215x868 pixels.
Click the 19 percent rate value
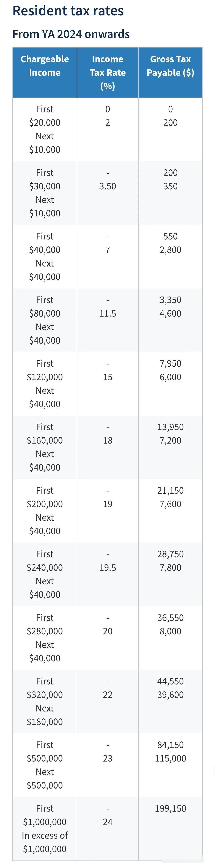pos(108,504)
